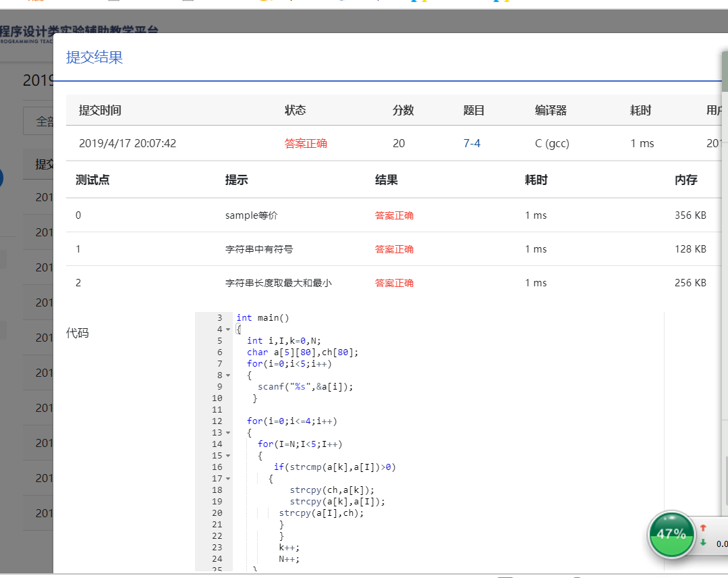Click the 字符串中有符号 hint text
Image resolution: width=728 pixels, height=578 pixels.
coord(259,249)
